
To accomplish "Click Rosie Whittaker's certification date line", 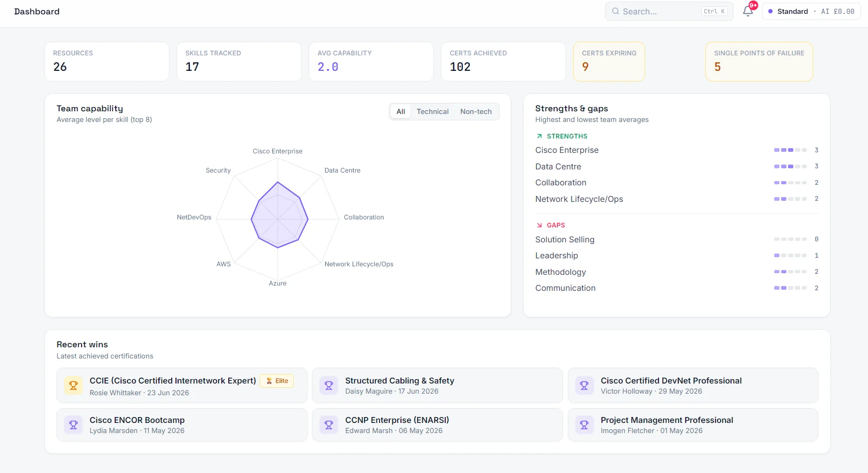I will point(139,393).
